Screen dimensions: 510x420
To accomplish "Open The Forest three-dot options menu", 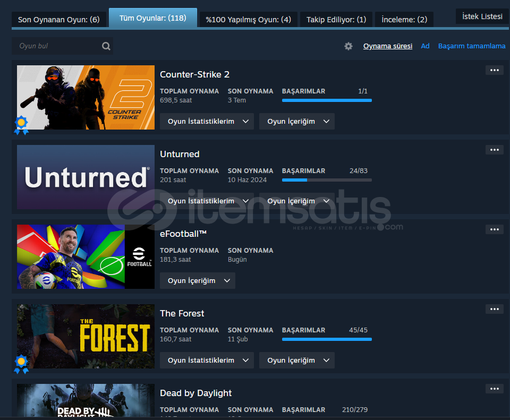I will (x=495, y=309).
